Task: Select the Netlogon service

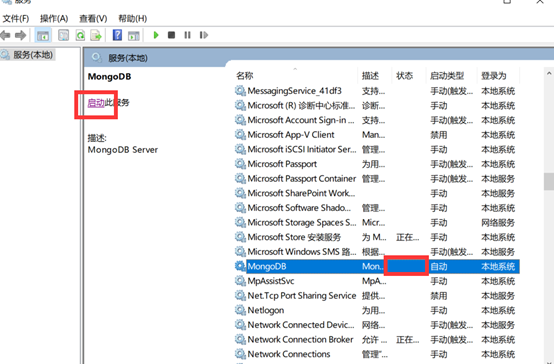Action: tap(377, 310)
